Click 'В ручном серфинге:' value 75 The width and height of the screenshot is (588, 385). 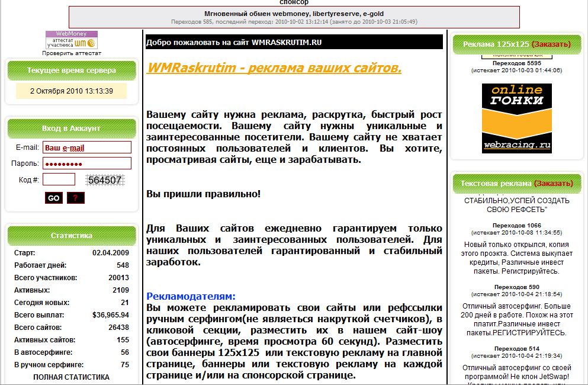[x=125, y=364]
